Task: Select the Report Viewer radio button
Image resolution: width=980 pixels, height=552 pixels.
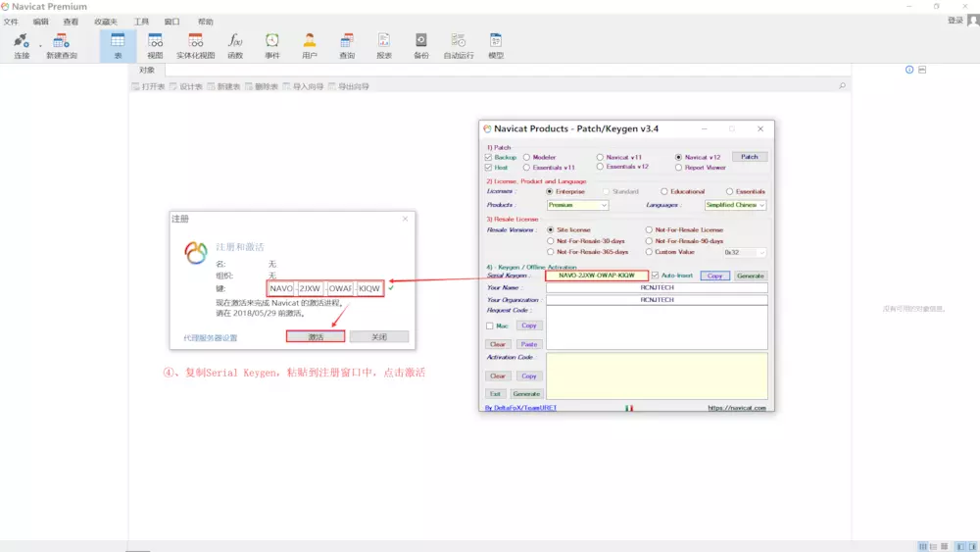Action: click(x=678, y=168)
